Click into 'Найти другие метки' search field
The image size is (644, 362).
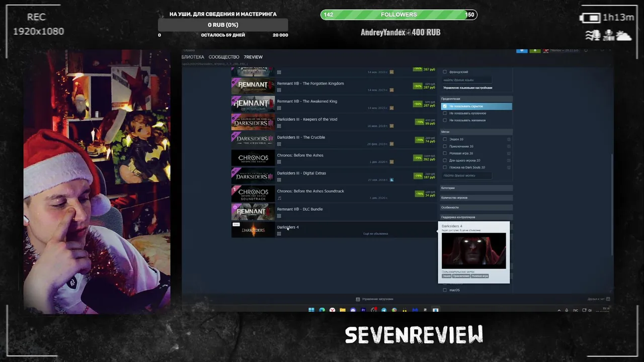(x=467, y=175)
